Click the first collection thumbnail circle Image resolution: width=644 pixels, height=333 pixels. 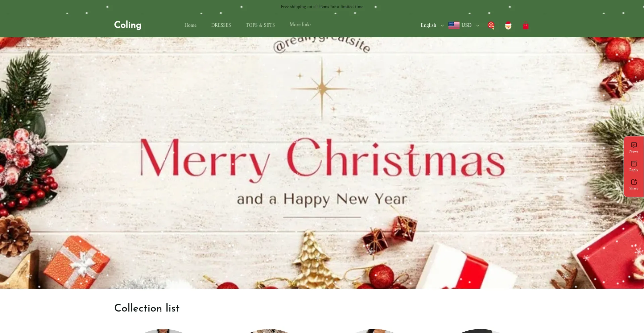pos(163,331)
